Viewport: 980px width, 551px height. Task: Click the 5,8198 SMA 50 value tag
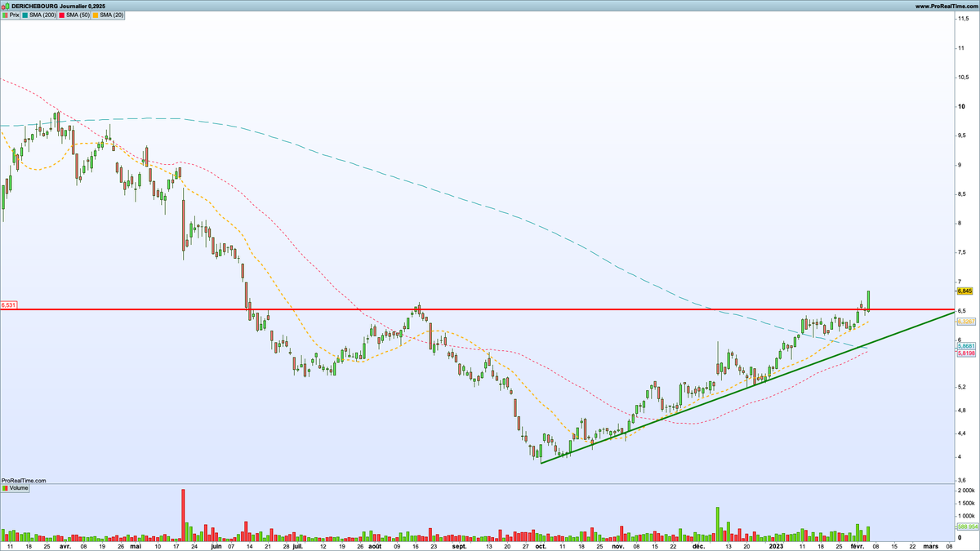(x=964, y=353)
